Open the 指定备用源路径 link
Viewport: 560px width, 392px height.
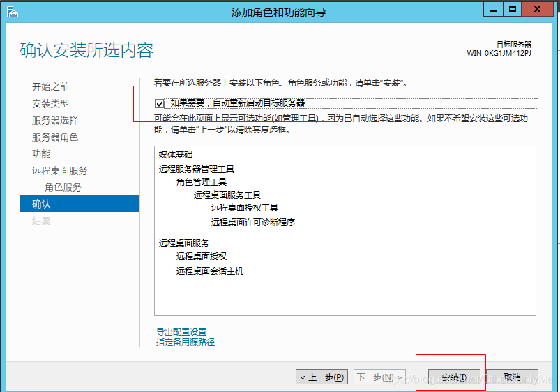click(186, 342)
